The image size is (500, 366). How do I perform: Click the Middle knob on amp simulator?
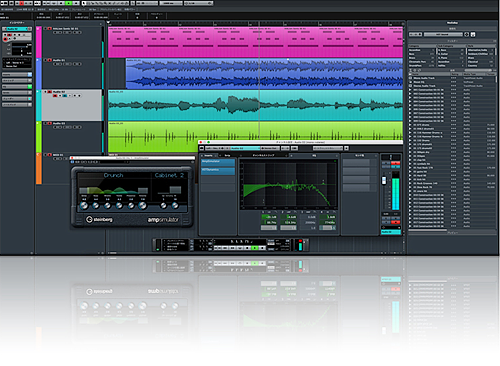[107, 206]
